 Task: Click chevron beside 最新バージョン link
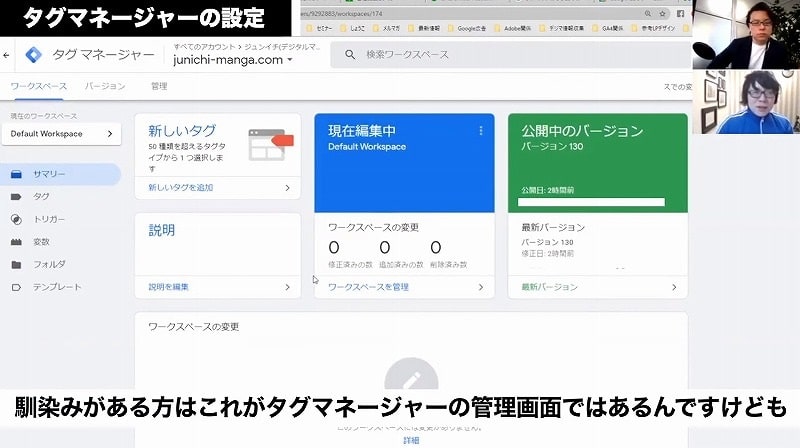click(x=674, y=287)
